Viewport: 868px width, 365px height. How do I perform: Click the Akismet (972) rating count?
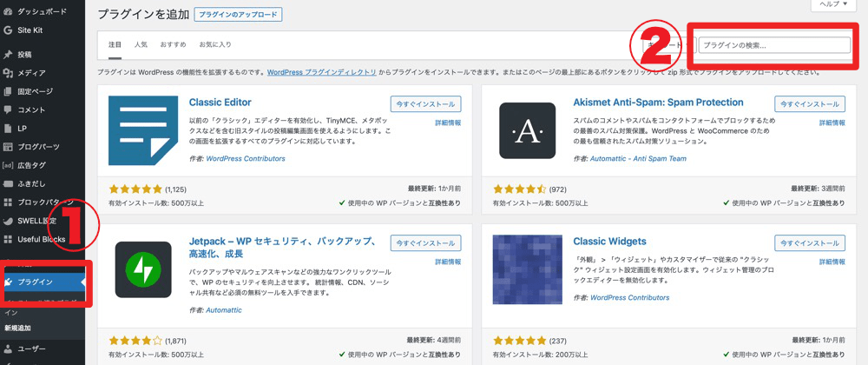tap(556, 189)
